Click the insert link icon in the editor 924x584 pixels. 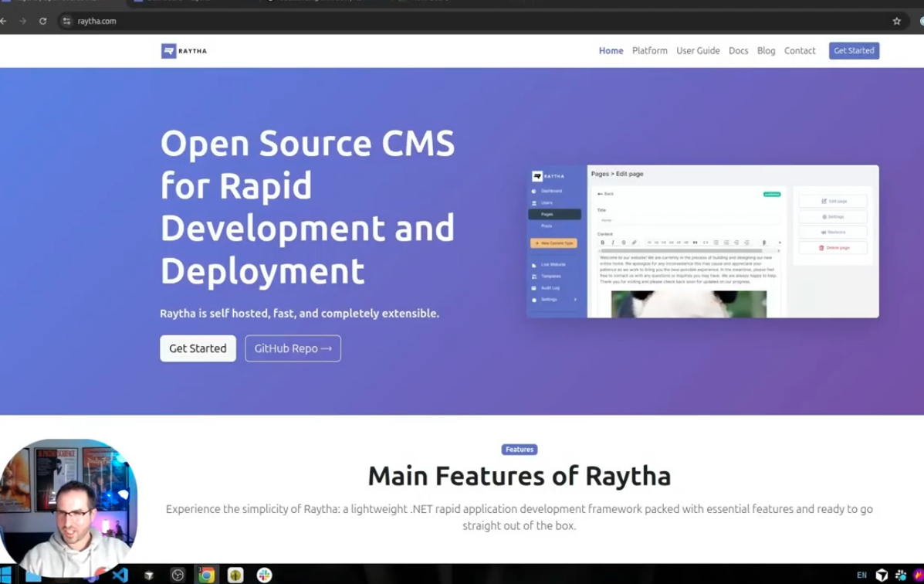tap(635, 242)
